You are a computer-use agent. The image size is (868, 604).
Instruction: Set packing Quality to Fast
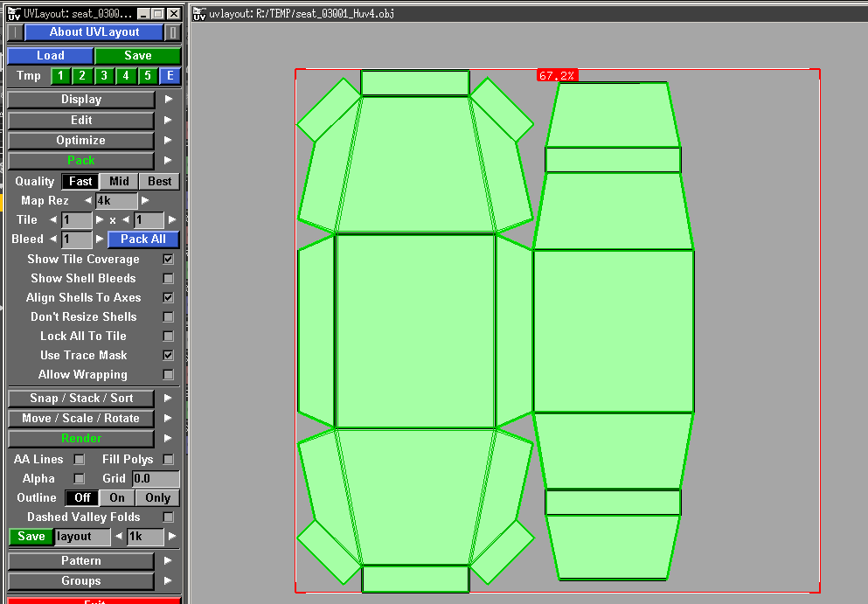pyautogui.click(x=80, y=181)
